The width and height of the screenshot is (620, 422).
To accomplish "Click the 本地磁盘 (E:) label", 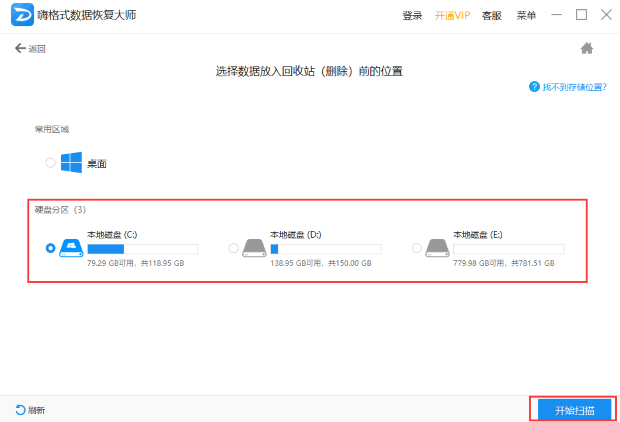I will pyautogui.click(x=478, y=235).
